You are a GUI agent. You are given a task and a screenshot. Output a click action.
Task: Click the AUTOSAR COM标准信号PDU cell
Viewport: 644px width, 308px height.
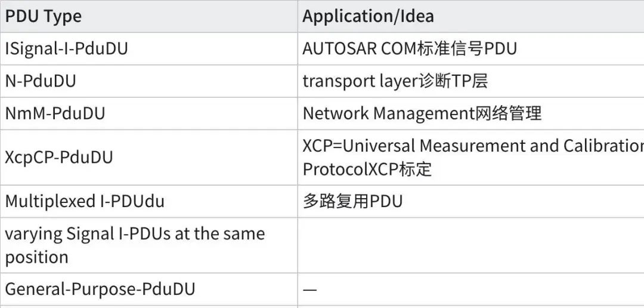[410, 49]
